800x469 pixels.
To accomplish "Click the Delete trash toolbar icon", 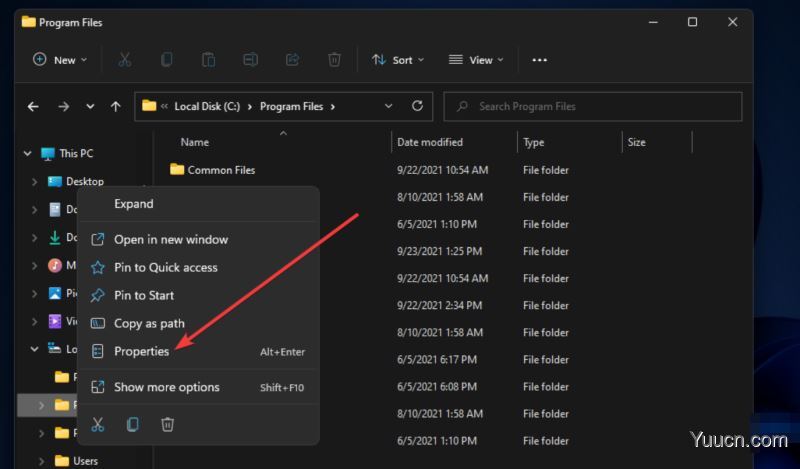I will click(334, 60).
